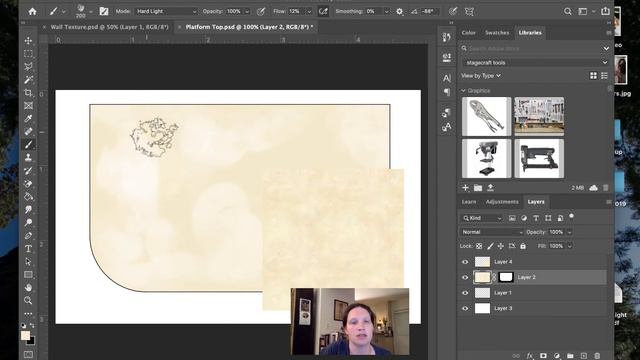The height and width of the screenshot is (360, 640).
Task: Select the Smudge tool
Action: tap(28, 209)
